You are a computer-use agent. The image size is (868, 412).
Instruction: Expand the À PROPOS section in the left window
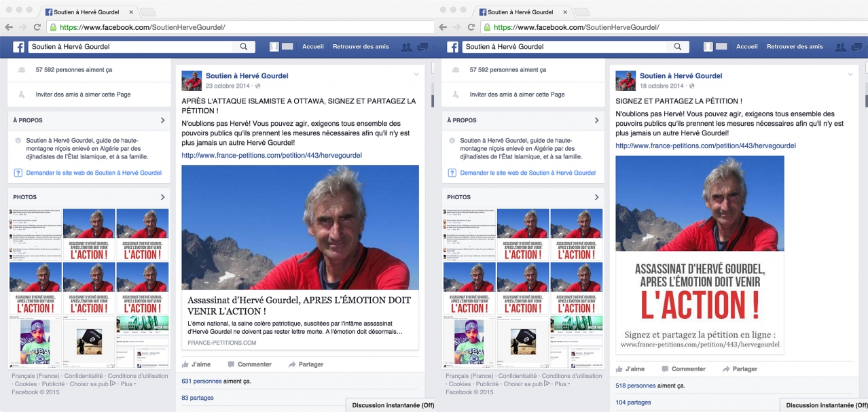[x=162, y=120]
